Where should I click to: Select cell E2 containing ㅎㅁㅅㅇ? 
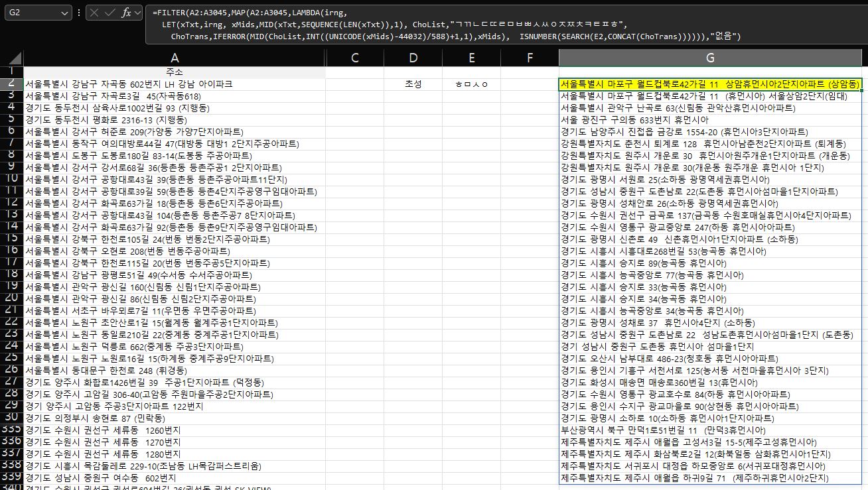[471, 84]
